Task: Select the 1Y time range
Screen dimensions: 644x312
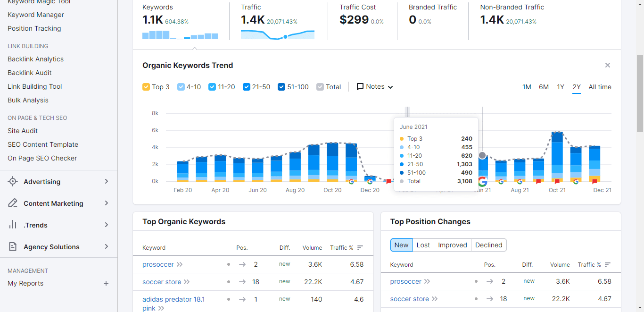Action: click(x=561, y=87)
